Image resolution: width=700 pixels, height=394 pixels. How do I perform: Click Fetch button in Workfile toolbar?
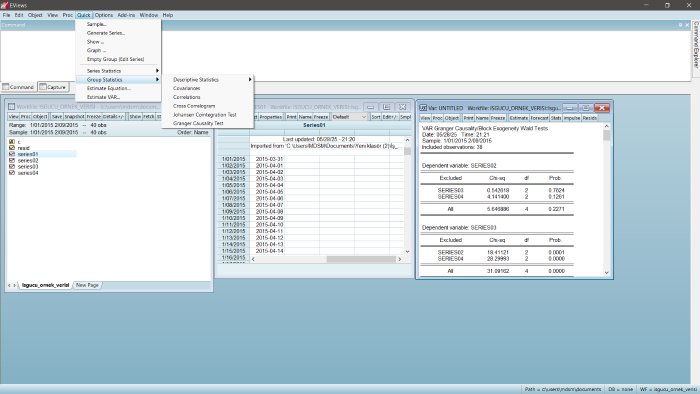pyautogui.click(x=149, y=116)
